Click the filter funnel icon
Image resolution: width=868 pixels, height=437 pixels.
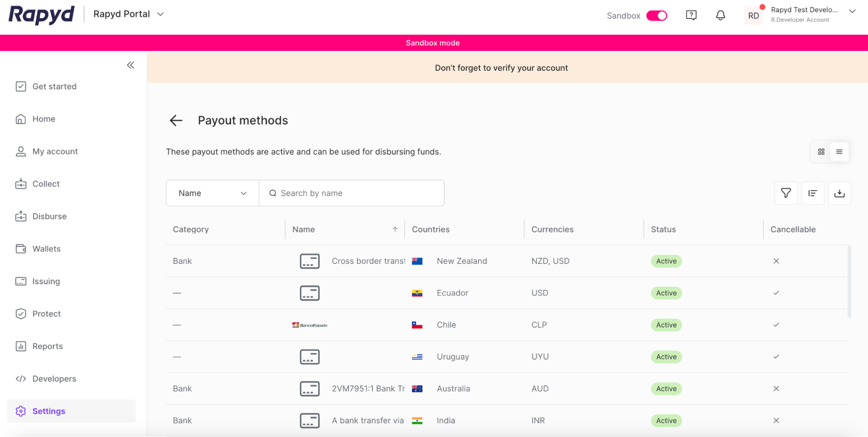tap(786, 193)
